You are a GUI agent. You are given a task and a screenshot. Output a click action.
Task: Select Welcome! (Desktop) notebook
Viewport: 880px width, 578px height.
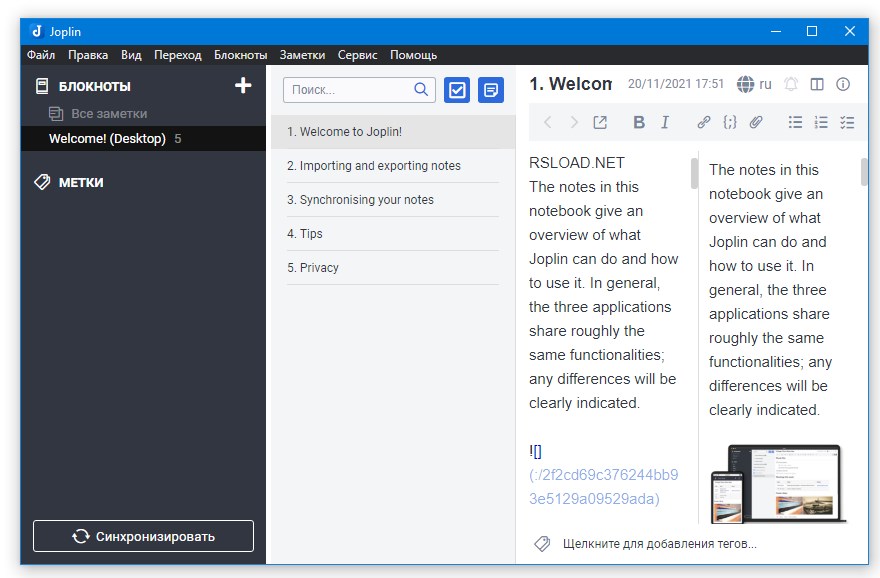(143, 139)
